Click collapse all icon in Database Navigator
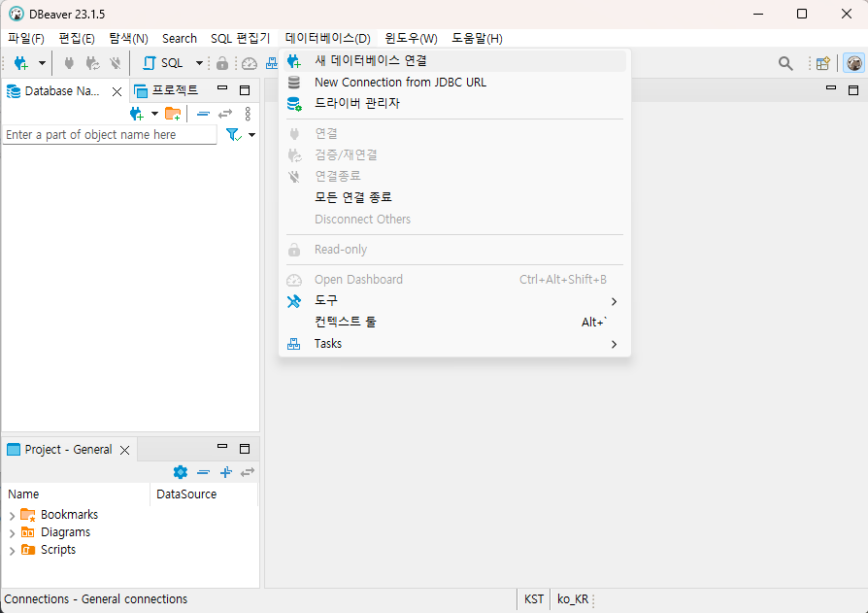 tap(203, 114)
